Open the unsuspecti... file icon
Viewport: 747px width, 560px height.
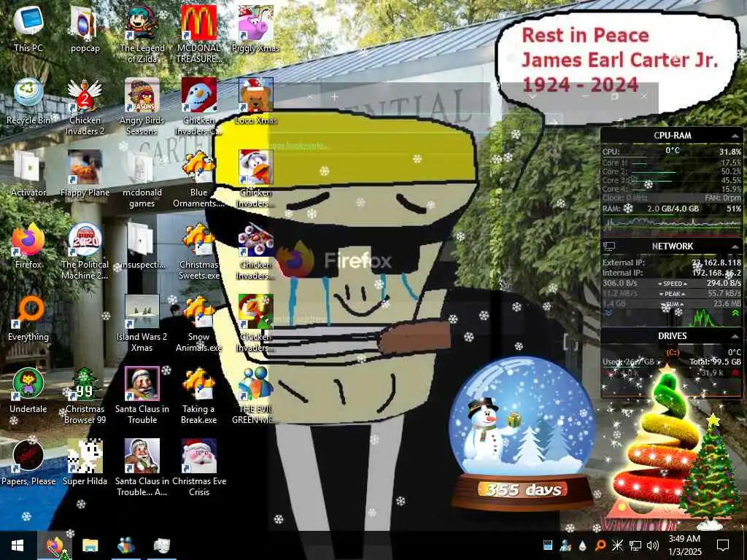[142, 246]
